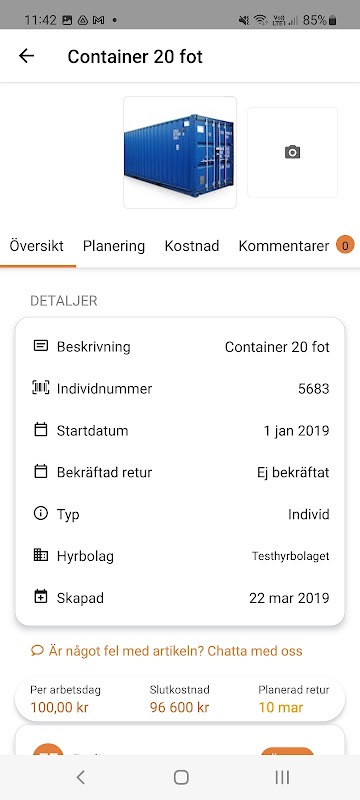The width and height of the screenshot is (360, 800).
Task: Select the Kommentarer tab
Action: point(284,246)
